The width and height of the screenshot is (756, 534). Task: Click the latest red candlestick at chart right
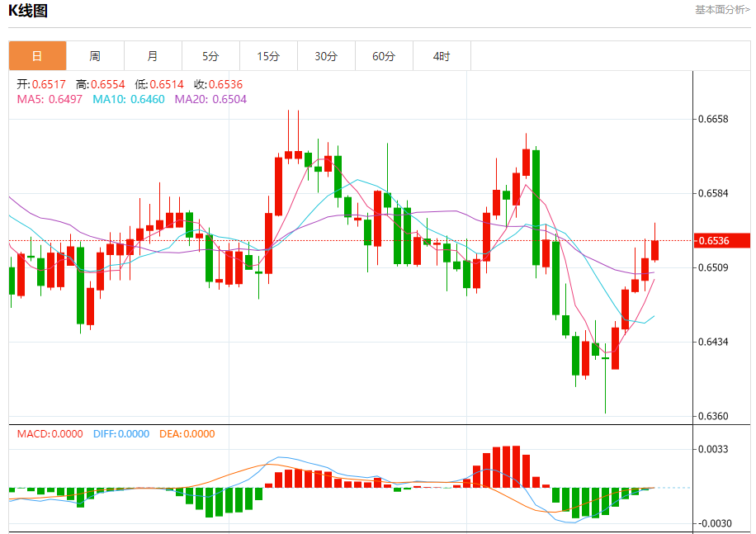coord(654,250)
